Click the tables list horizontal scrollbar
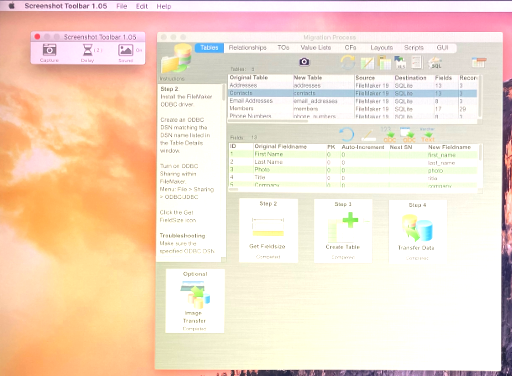Screen dimensions: 512x376 pos(268,121)
